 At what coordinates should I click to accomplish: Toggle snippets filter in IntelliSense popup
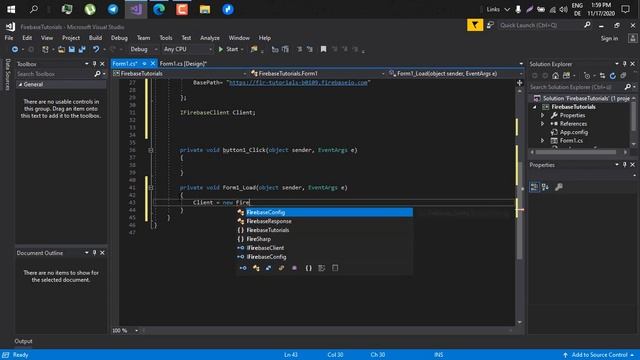(x=335, y=268)
